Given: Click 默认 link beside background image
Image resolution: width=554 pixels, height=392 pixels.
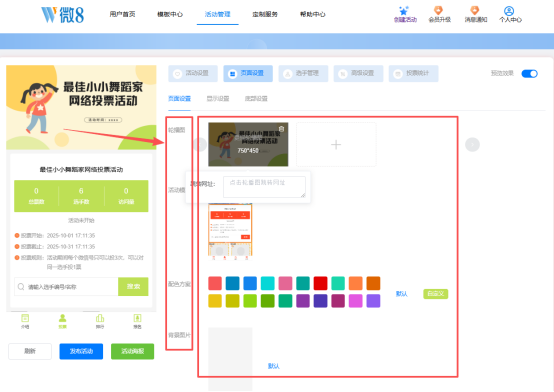Looking at the screenshot, I should [x=273, y=366].
